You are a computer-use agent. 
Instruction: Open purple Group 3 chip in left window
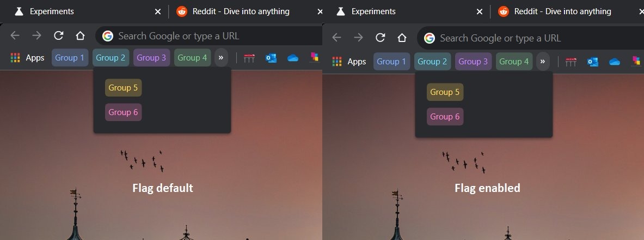pos(151,58)
